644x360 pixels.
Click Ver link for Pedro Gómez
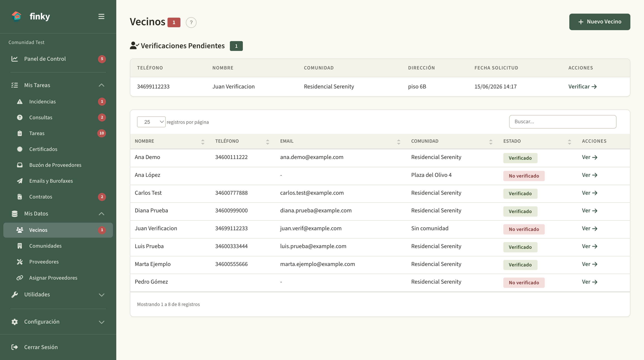point(589,282)
